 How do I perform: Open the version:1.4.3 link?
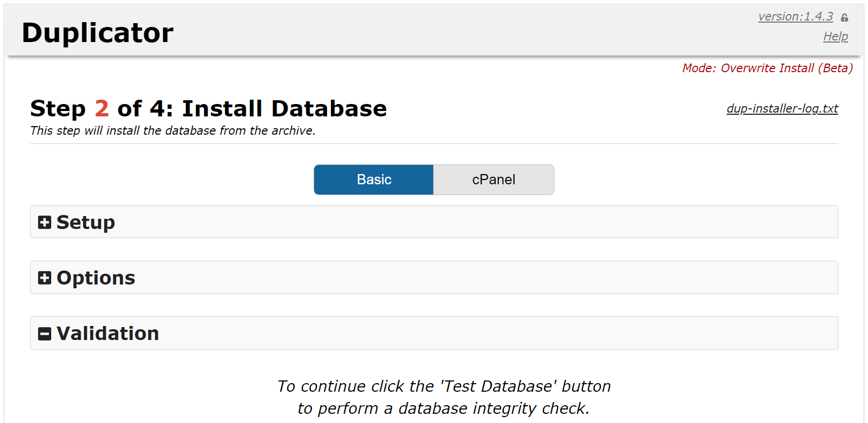(795, 17)
